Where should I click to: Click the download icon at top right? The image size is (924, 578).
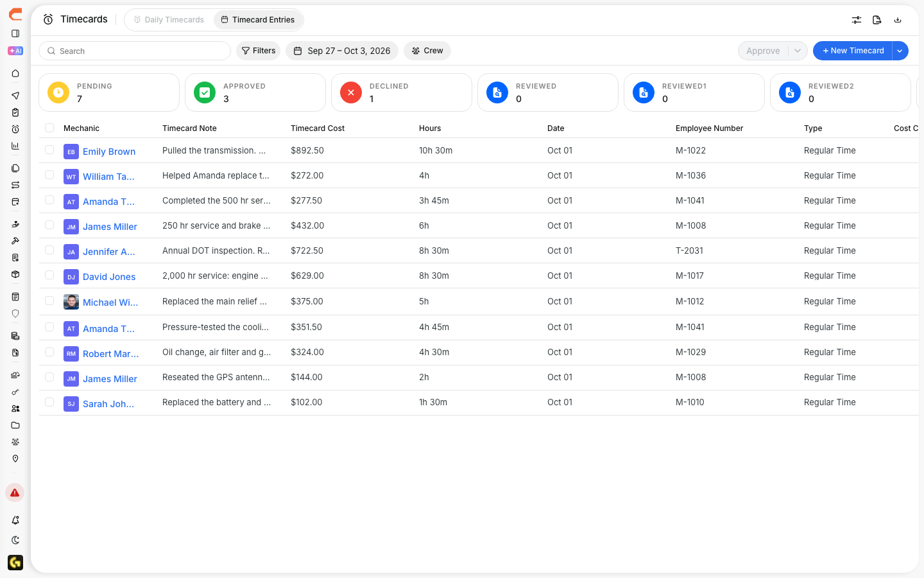898,20
